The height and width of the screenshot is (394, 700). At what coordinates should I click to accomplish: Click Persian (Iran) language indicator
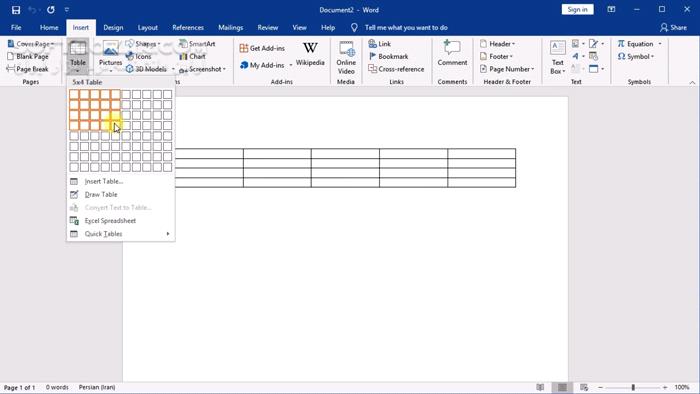97,387
